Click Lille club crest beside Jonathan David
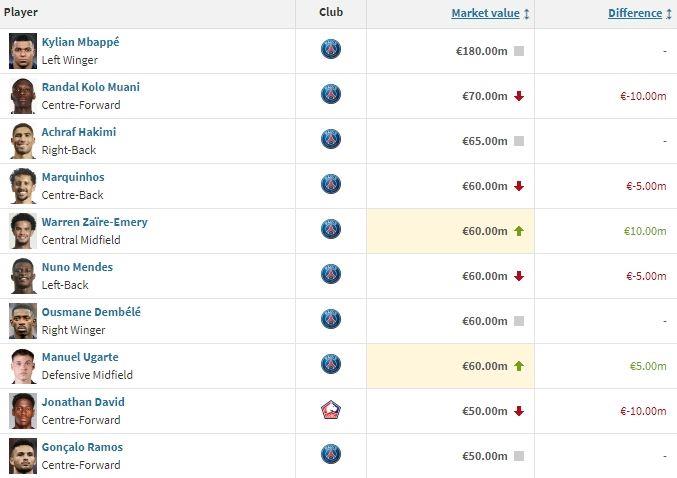The width and height of the screenshot is (677, 478). [331, 410]
